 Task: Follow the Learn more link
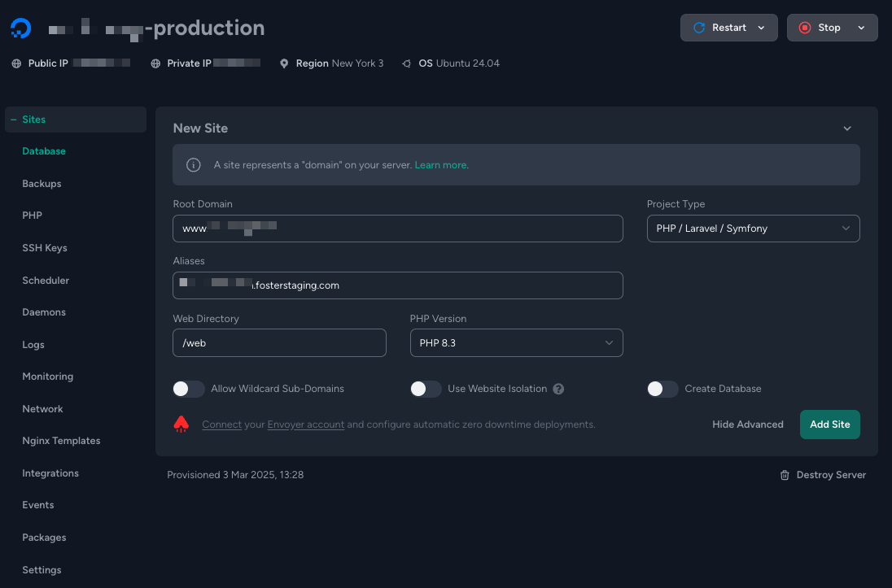(441, 165)
